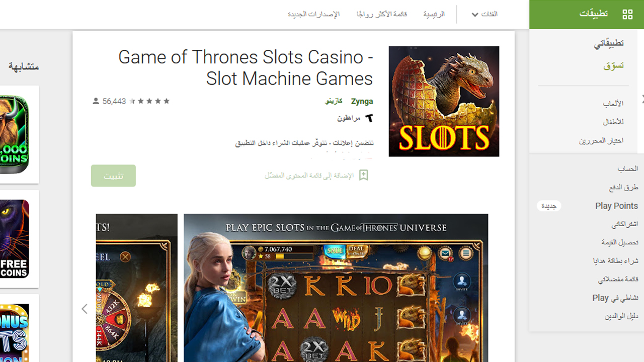Open the كازينو casino category link
The height and width of the screenshot is (362, 644).
click(x=334, y=101)
